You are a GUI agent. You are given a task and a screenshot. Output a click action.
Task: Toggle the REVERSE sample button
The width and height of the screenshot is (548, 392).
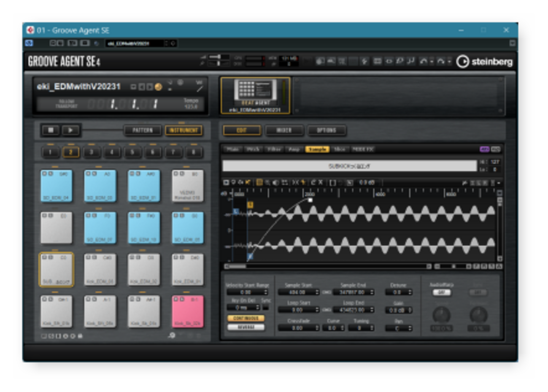click(x=246, y=327)
